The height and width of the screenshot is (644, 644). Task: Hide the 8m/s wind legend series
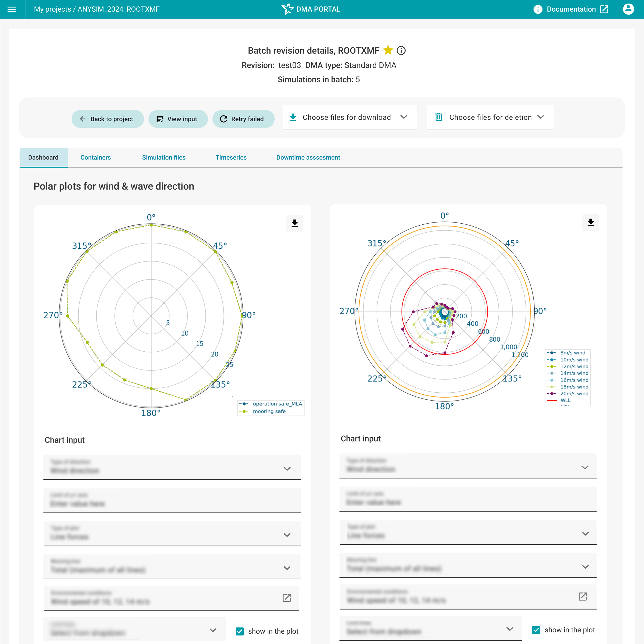tap(566, 353)
